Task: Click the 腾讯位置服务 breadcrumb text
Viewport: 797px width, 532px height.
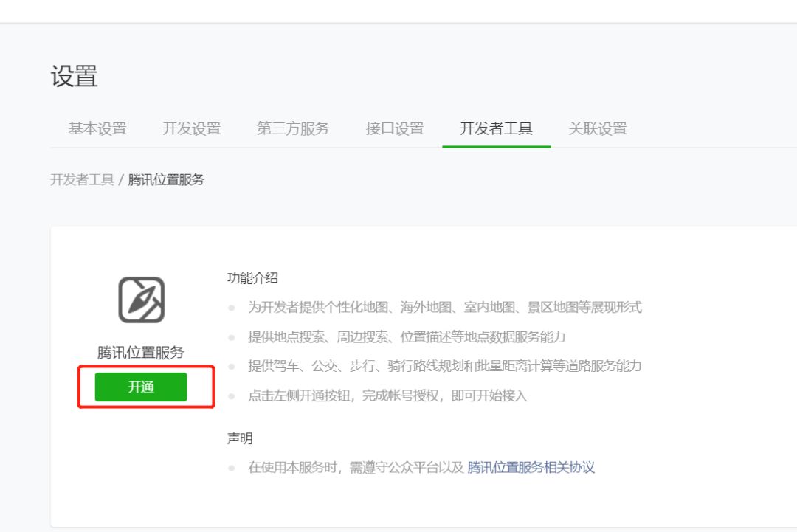Action: click(x=166, y=180)
